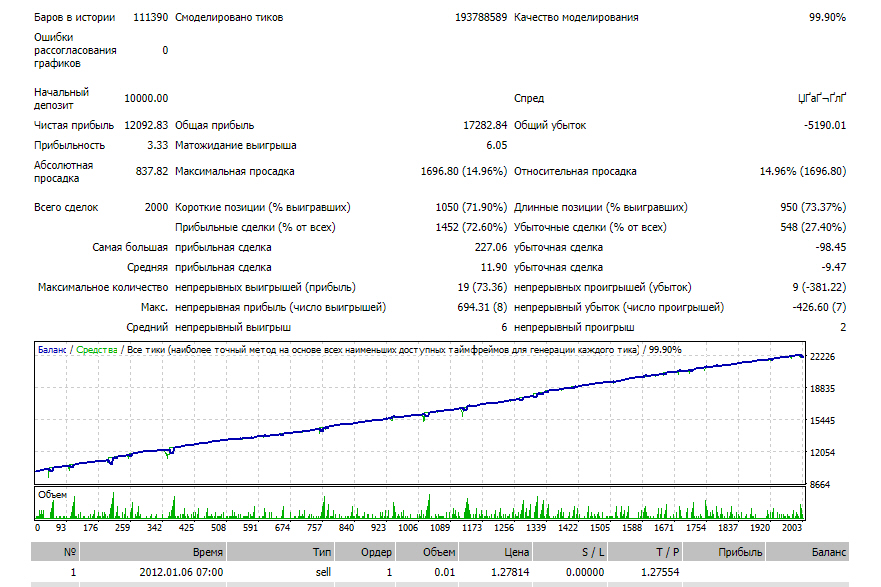
Task: Click the 8664 value on the chart axis
Action: 820,485
